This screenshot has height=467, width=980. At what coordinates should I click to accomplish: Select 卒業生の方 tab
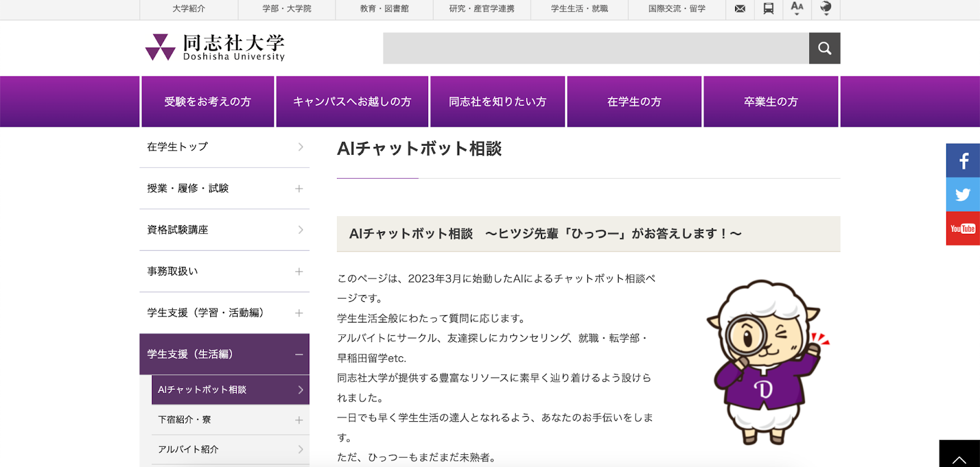point(771,102)
